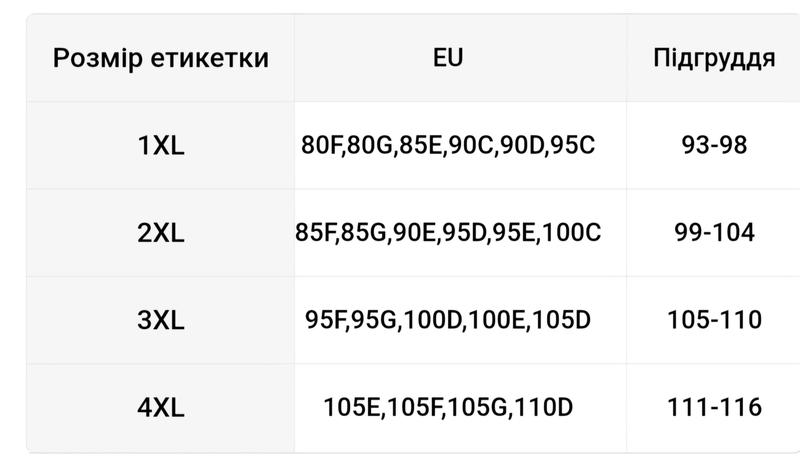Click the 111-116 underbust measurement cell
Viewport: 800px width, 465px height.
(714, 408)
